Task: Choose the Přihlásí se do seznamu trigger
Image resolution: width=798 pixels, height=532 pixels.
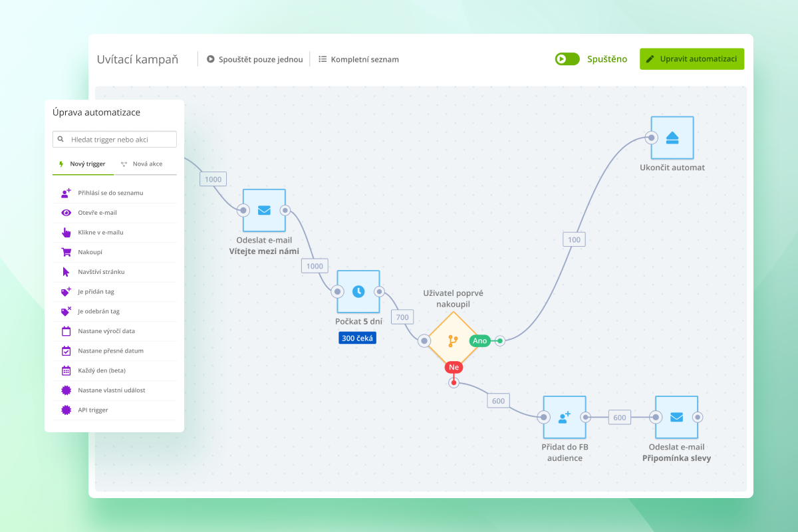Action: point(114,193)
